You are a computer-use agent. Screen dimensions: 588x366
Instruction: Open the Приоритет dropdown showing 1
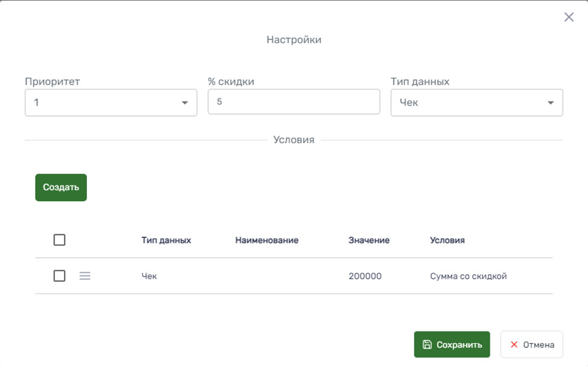pos(110,103)
